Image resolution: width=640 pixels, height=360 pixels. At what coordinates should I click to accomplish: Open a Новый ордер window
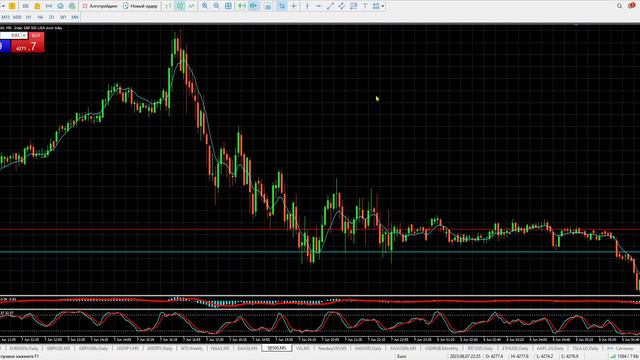click(x=140, y=6)
